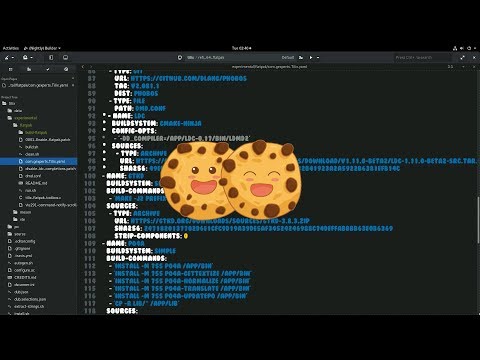Open the run options dropdown arrow

pyautogui.click(x=318, y=58)
